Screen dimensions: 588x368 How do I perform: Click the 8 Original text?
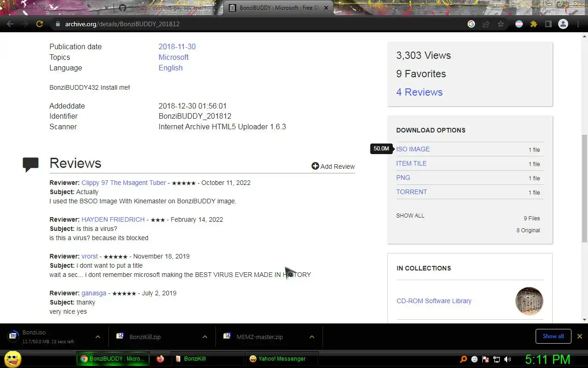(x=528, y=230)
